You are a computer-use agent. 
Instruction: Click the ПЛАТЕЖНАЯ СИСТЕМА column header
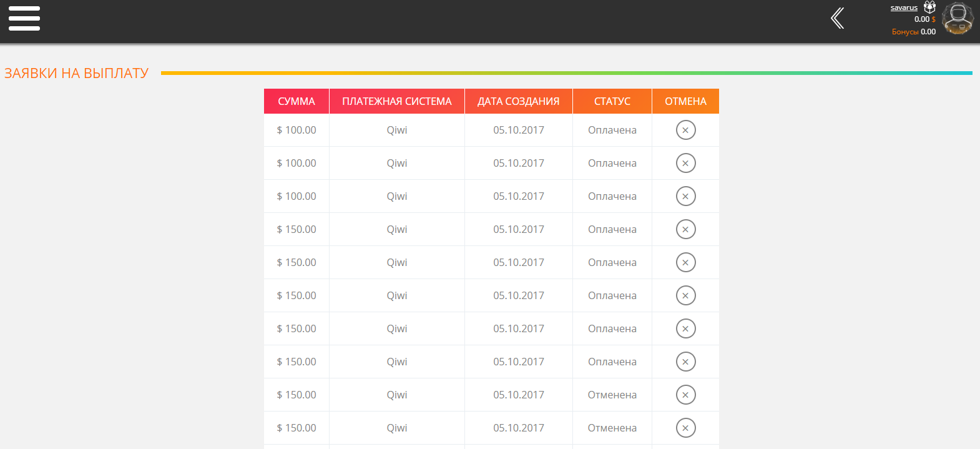(397, 101)
